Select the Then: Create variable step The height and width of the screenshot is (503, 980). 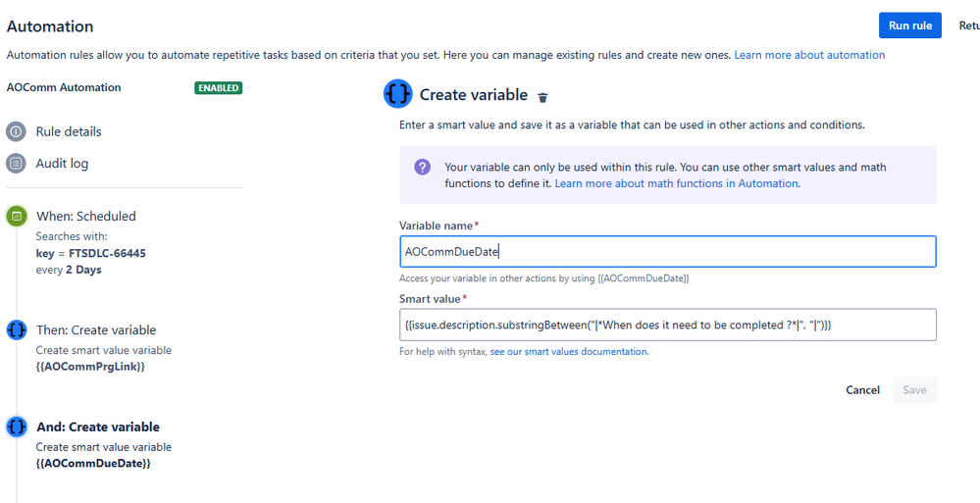[96, 329]
